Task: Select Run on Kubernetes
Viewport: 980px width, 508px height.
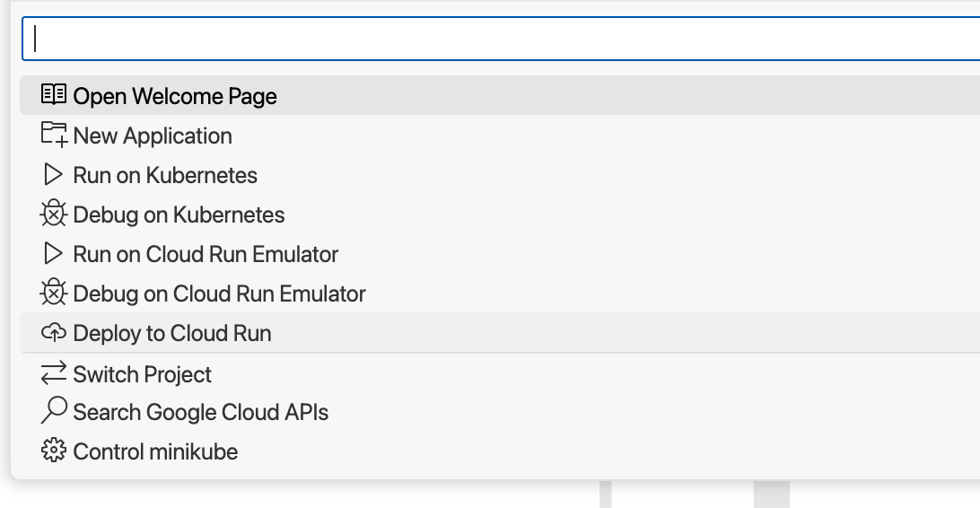Action: click(500, 174)
